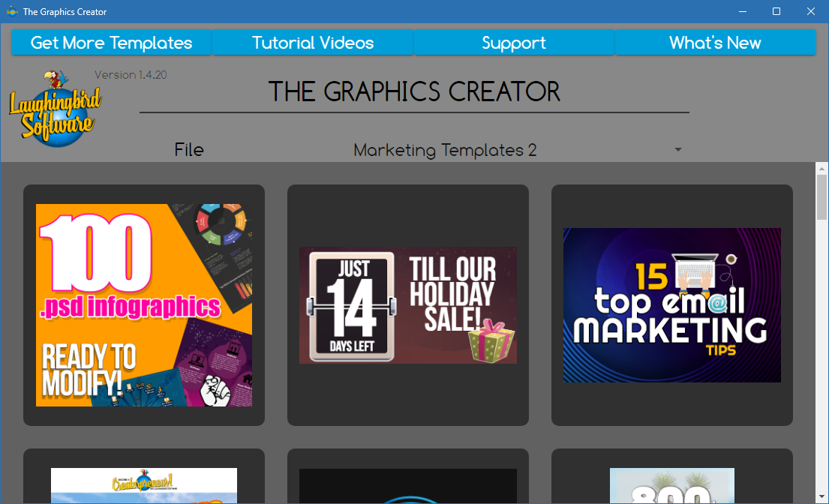Open the Support page
The width and height of the screenshot is (829, 504).
point(513,43)
